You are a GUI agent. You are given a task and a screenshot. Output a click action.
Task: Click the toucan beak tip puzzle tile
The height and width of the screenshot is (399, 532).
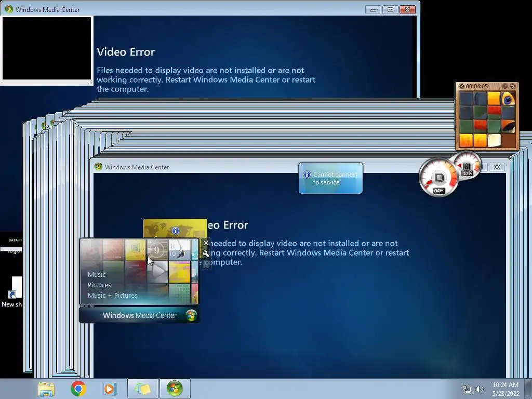[508, 127]
